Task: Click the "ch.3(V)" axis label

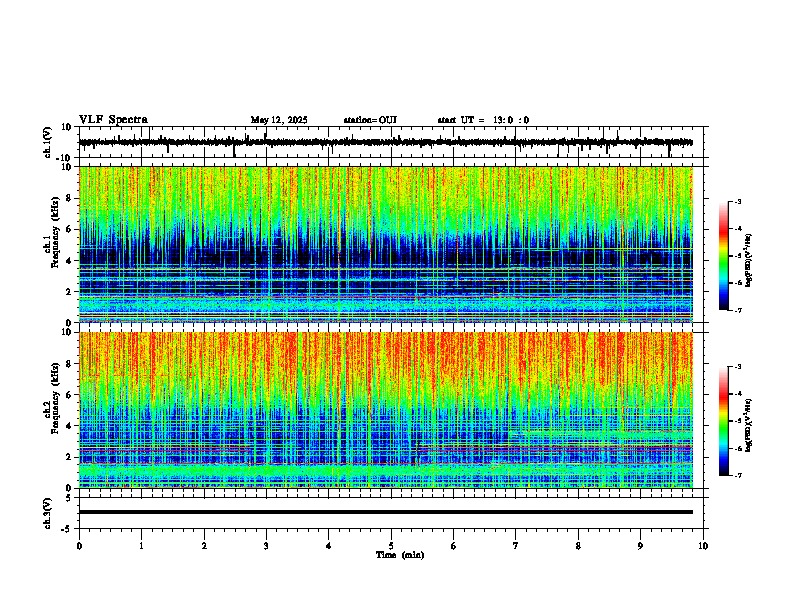Action: [x=47, y=514]
